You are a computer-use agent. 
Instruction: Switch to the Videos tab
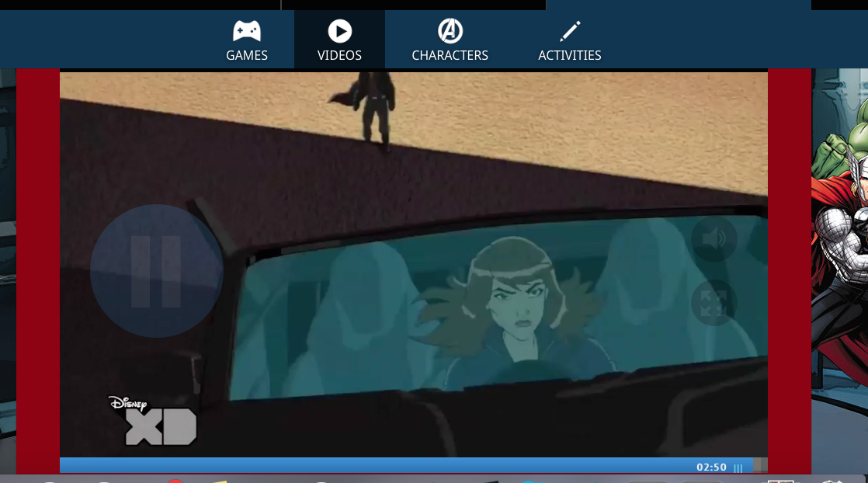pos(339,40)
